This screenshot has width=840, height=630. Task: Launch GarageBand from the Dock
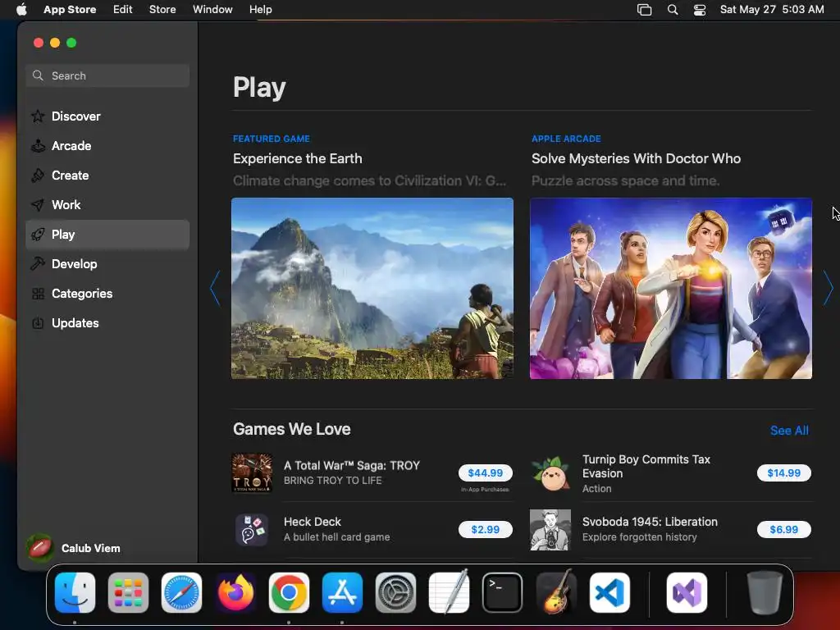[x=556, y=592]
